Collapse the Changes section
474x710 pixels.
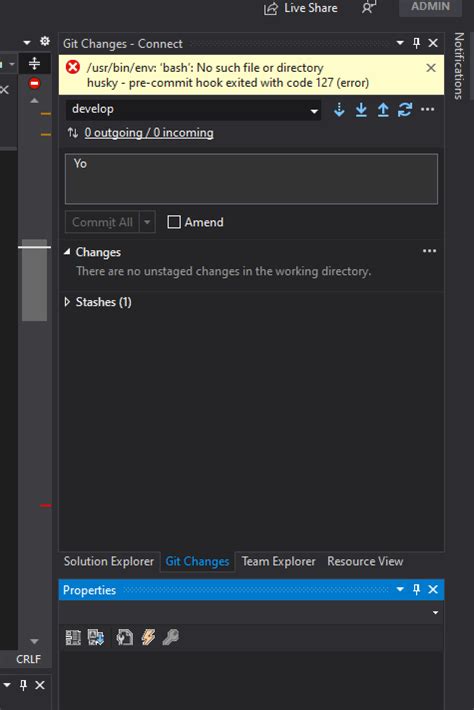[x=67, y=252]
